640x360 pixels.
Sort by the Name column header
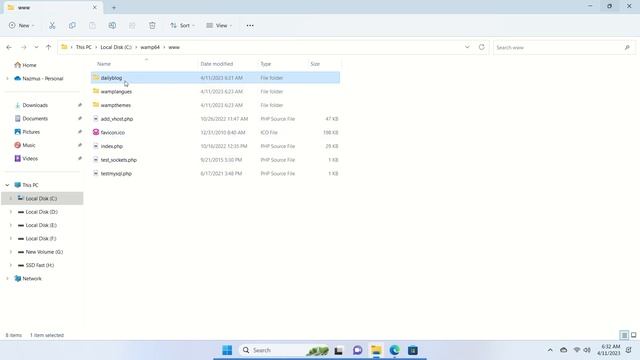pyautogui.click(x=104, y=64)
